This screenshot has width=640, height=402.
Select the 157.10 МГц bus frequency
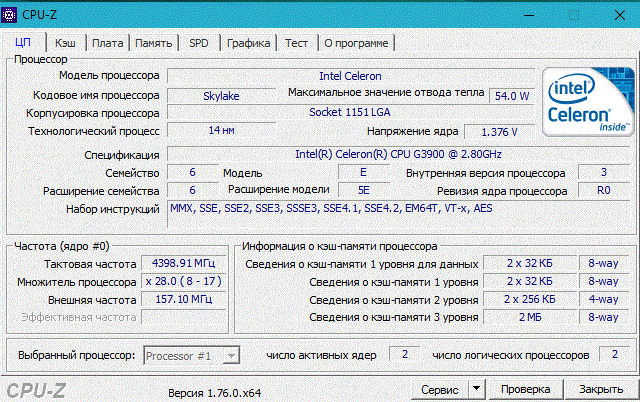point(184,299)
